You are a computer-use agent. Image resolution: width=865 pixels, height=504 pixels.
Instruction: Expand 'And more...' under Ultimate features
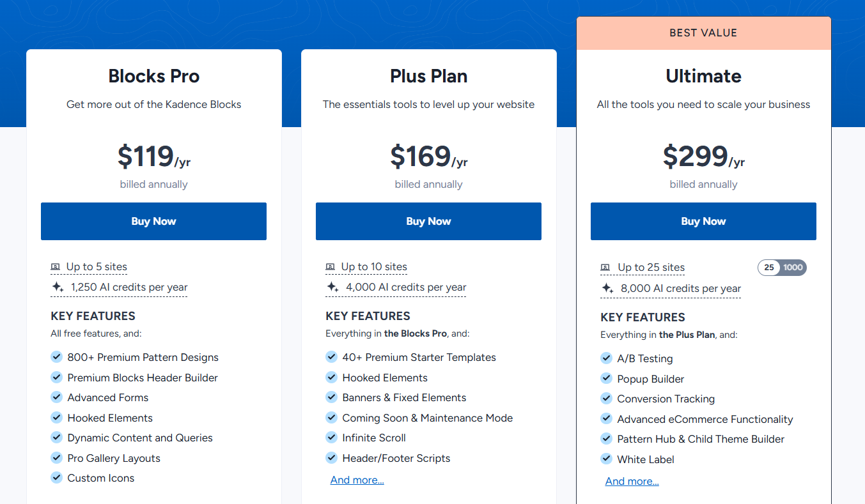coord(632,480)
